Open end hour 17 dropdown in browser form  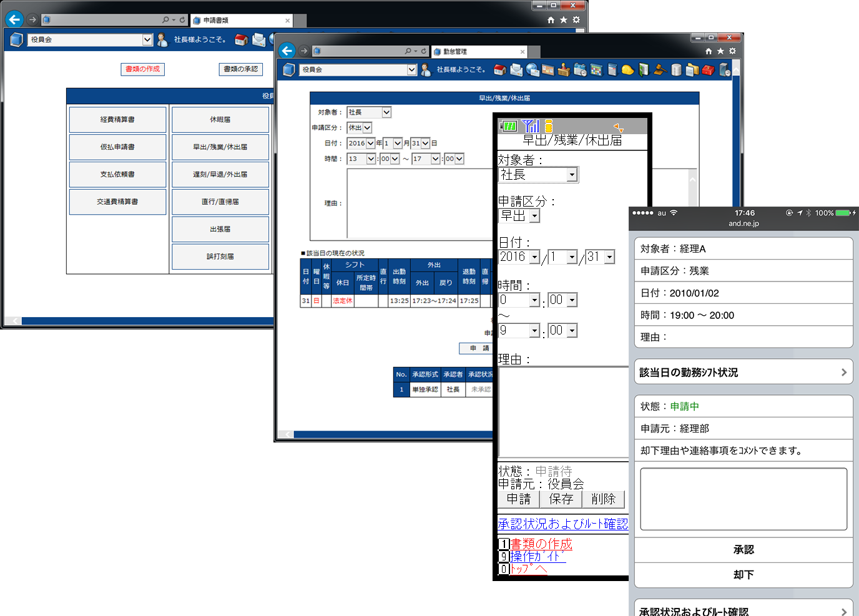(426, 159)
